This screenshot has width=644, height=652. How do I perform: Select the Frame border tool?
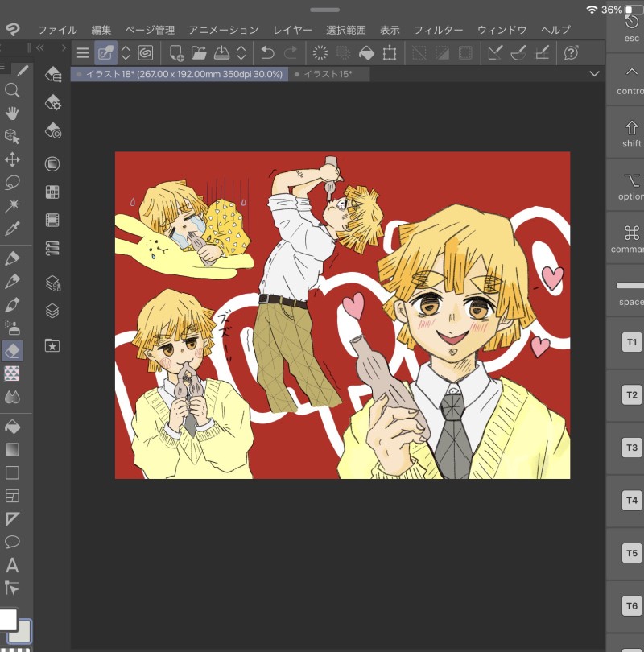coord(12,496)
